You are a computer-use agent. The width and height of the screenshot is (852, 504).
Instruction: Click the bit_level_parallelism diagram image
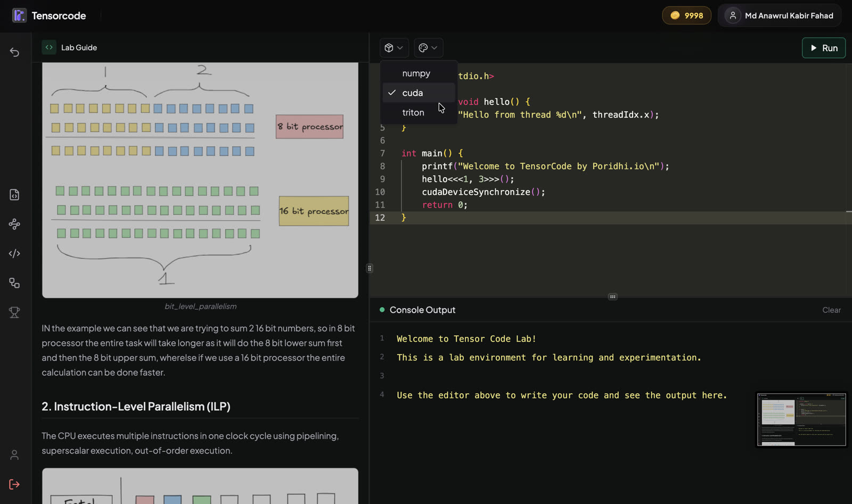(x=200, y=180)
